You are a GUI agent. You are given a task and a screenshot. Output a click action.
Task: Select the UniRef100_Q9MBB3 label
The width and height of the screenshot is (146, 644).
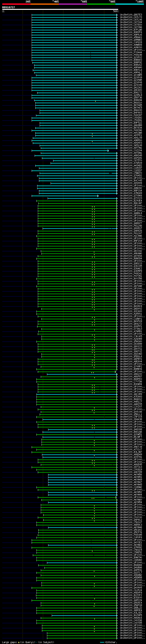pos(131,40)
